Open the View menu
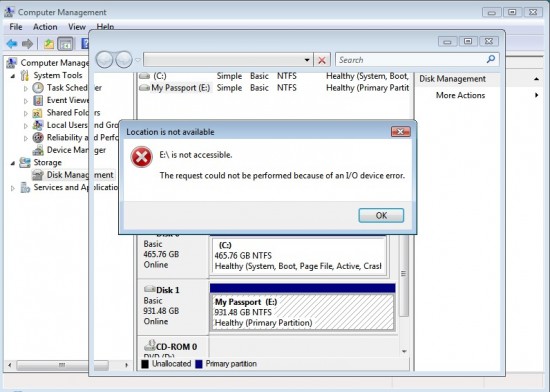550x392 pixels. click(x=77, y=27)
